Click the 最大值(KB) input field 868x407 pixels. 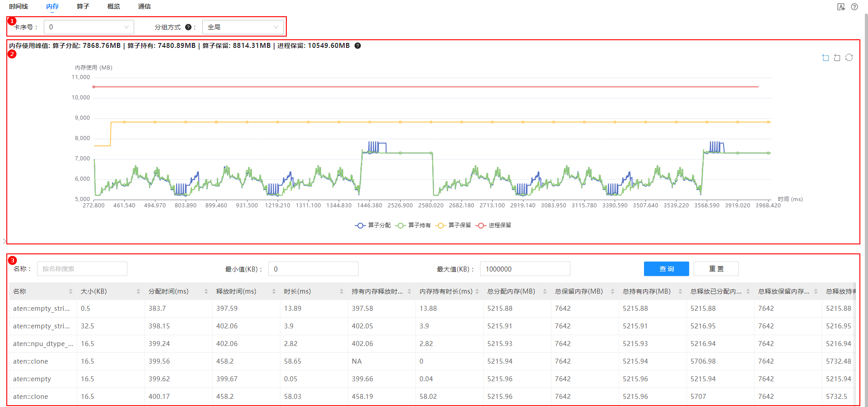click(x=525, y=269)
